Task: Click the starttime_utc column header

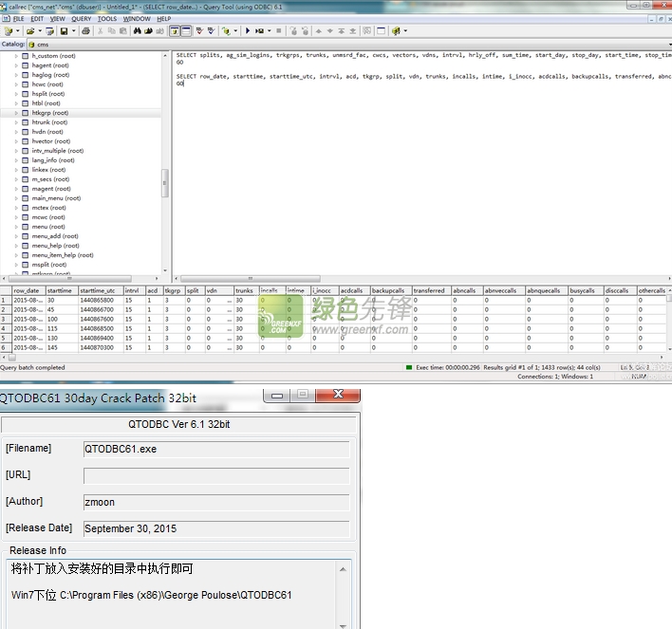Action: (101, 291)
